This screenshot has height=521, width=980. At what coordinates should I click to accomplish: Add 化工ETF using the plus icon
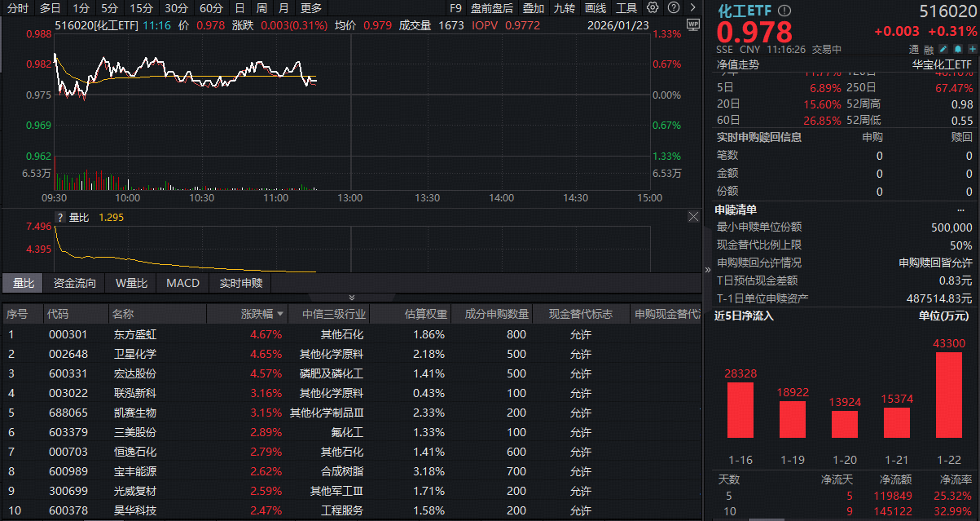[971, 49]
